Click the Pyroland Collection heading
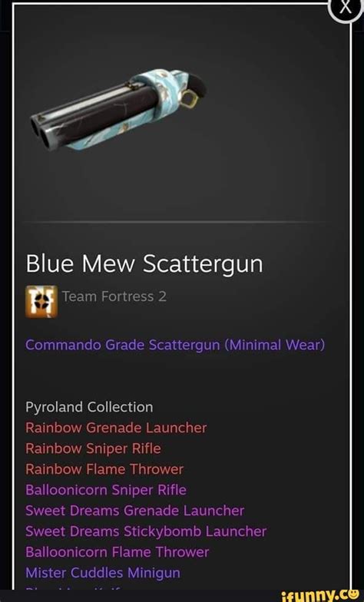Screen dimensions: 364x602 tap(89, 407)
